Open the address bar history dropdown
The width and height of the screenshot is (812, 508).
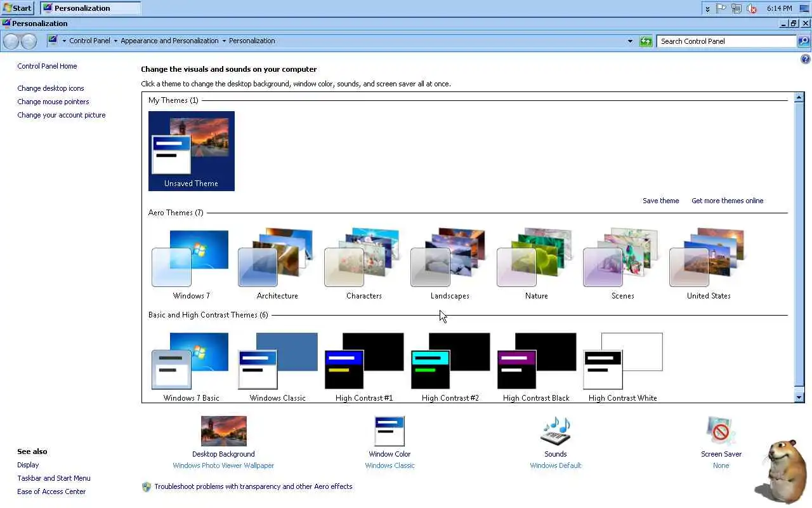point(630,41)
